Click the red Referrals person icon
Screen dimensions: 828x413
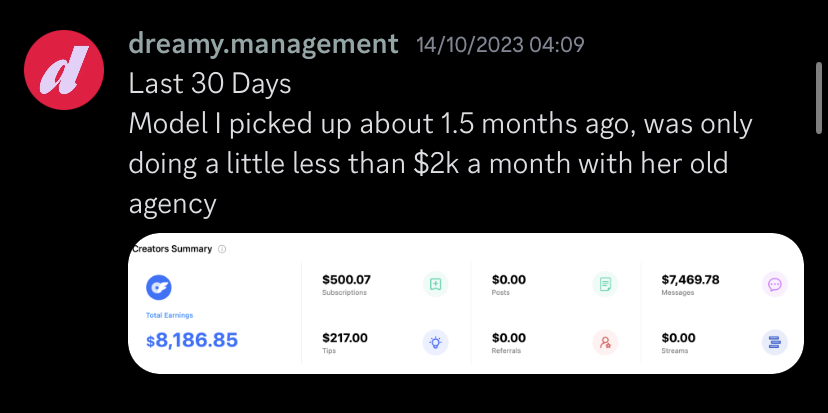tap(605, 342)
